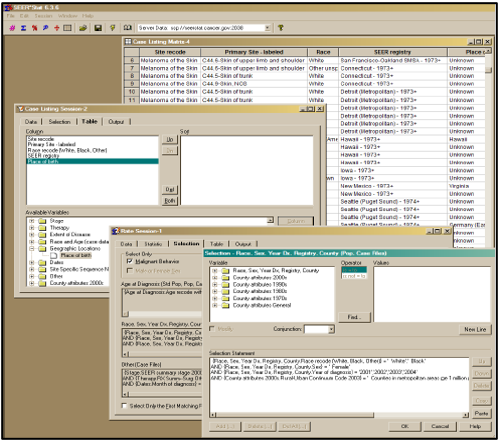Open the Conjunction dropdown
This screenshot has width=500, height=440.
[331, 329]
